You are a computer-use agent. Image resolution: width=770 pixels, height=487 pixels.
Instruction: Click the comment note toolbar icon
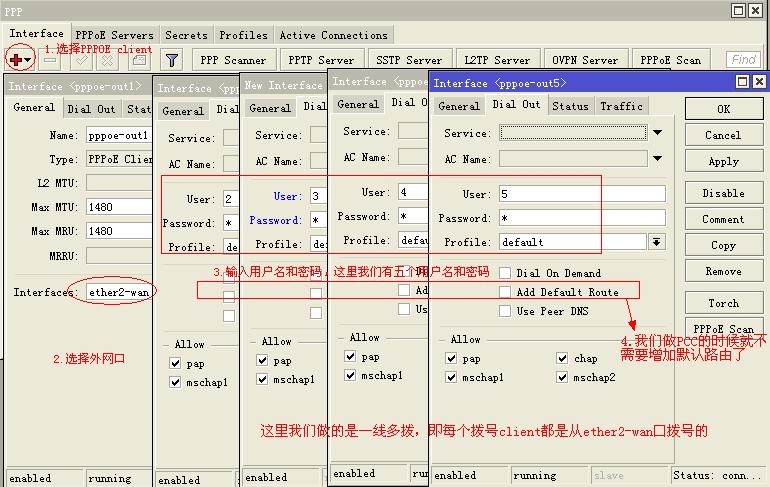pyautogui.click(x=139, y=60)
